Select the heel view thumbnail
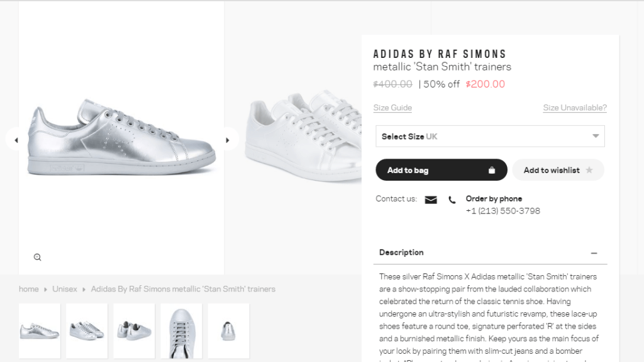This screenshot has width=644, height=362. pyautogui.click(x=228, y=331)
